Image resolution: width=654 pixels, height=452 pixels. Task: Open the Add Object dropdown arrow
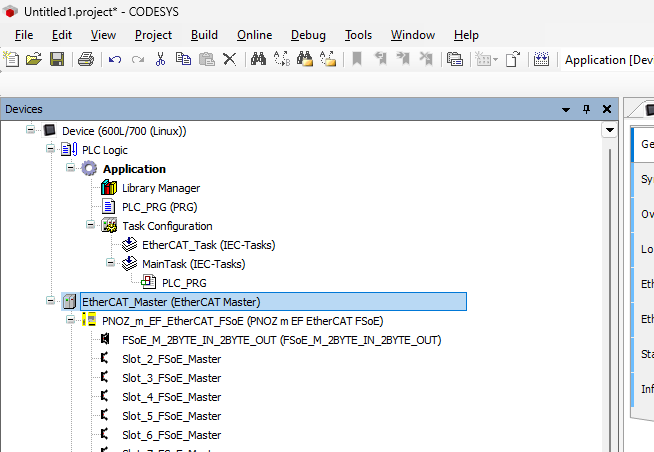[x=495, y=60]
